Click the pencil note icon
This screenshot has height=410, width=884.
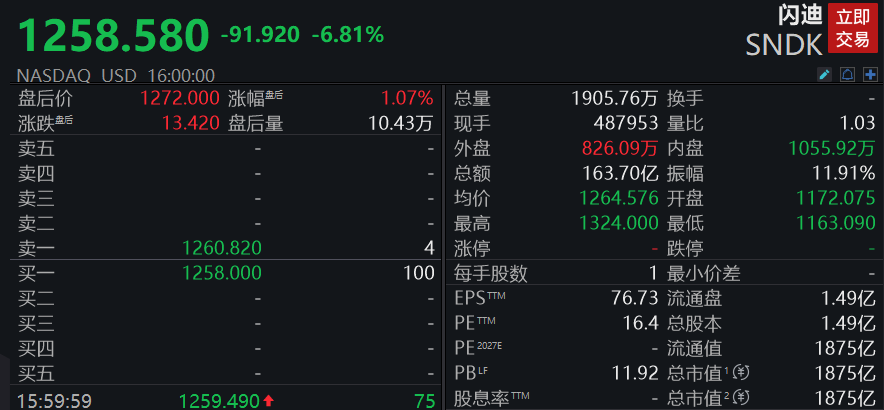pos(824,74)
